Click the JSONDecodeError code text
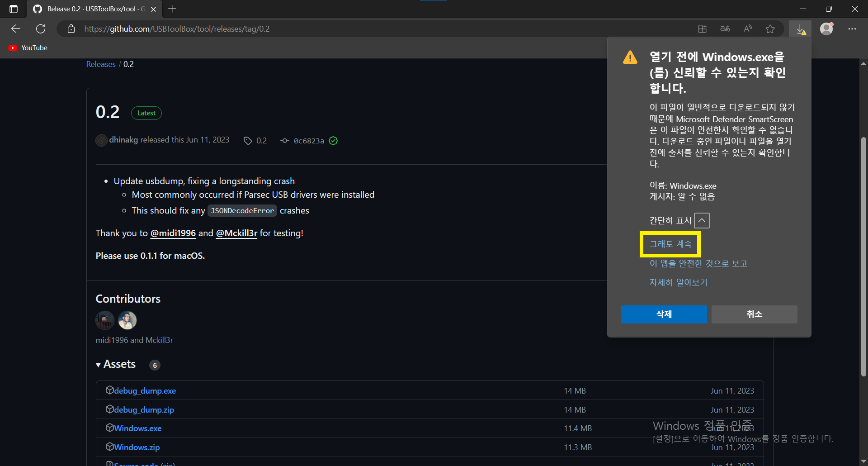 tap(242, 210)
